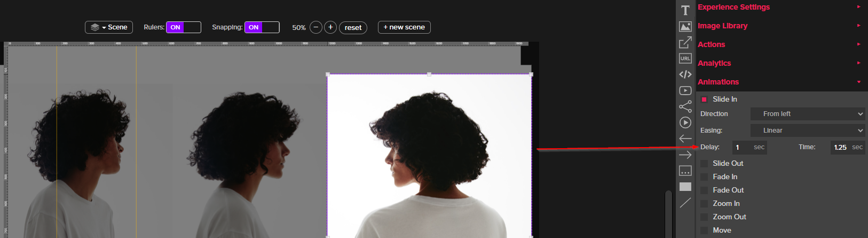Click the left arrow tool icon
Image resolution: width=868 pixels, height=238 pixels.
click(685, 139)
